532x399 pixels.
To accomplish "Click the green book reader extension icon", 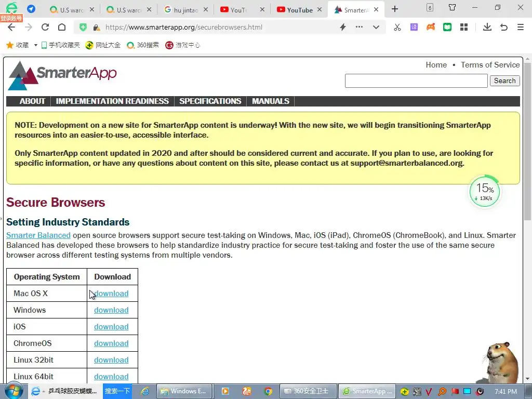I will (447, 27).
